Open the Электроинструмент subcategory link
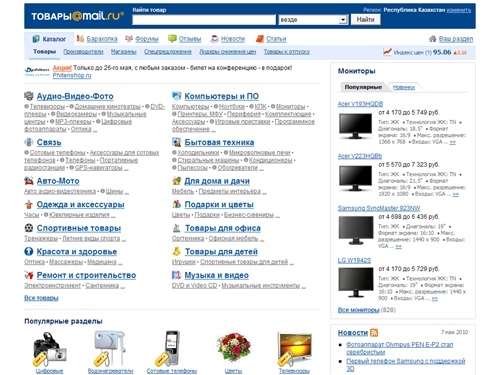This screenshot has width=500, height=375. [52, 286]
